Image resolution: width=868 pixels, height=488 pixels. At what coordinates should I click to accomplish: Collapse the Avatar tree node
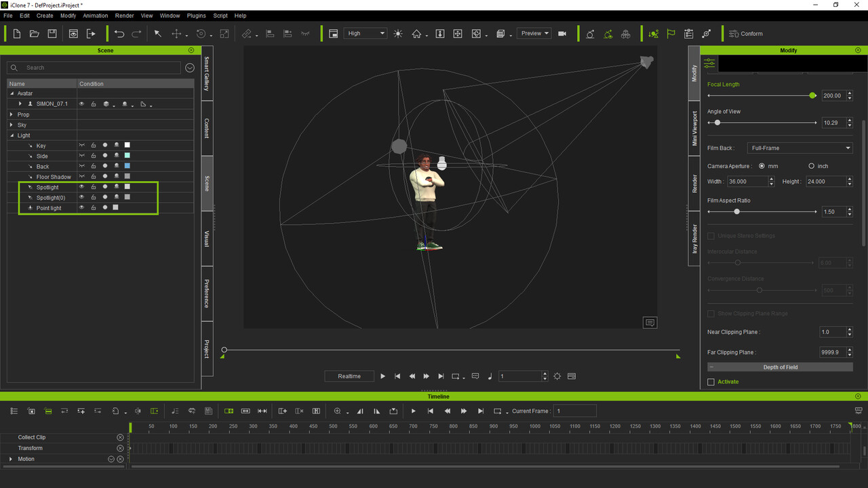(x=12, y=94)
